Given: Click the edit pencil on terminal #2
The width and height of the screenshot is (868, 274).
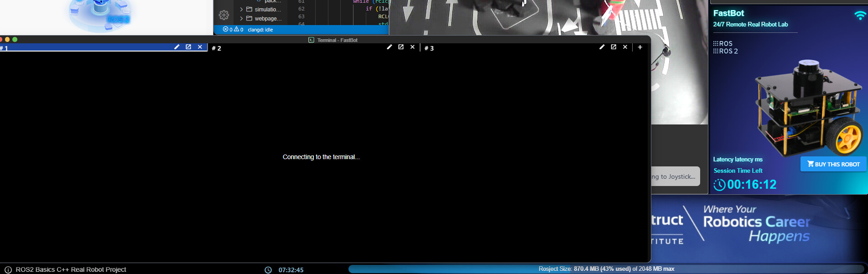Looking at the screenshot, I should click(x=389, y=47).
